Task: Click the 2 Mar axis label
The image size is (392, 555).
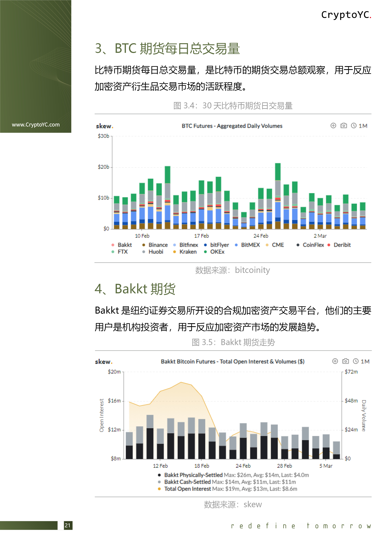Action: 320,236
